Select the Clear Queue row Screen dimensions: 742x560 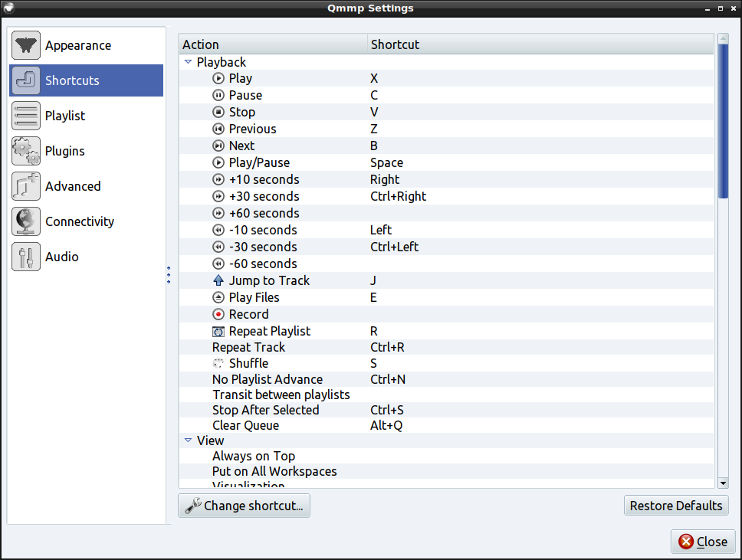pyautogui.click(x=245, y=426)
